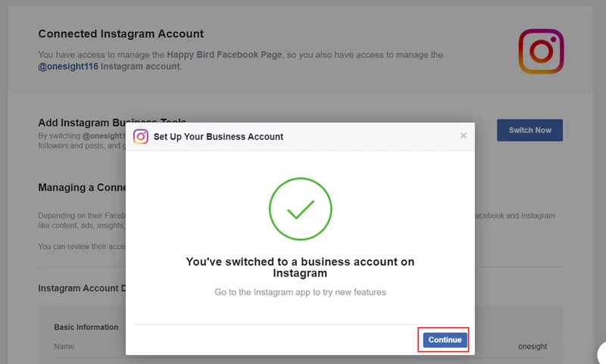Click the Go to the Instagram app text
The height and width of the screenshot is (364, 606).
pyautogui.click(x=300, y=292)
